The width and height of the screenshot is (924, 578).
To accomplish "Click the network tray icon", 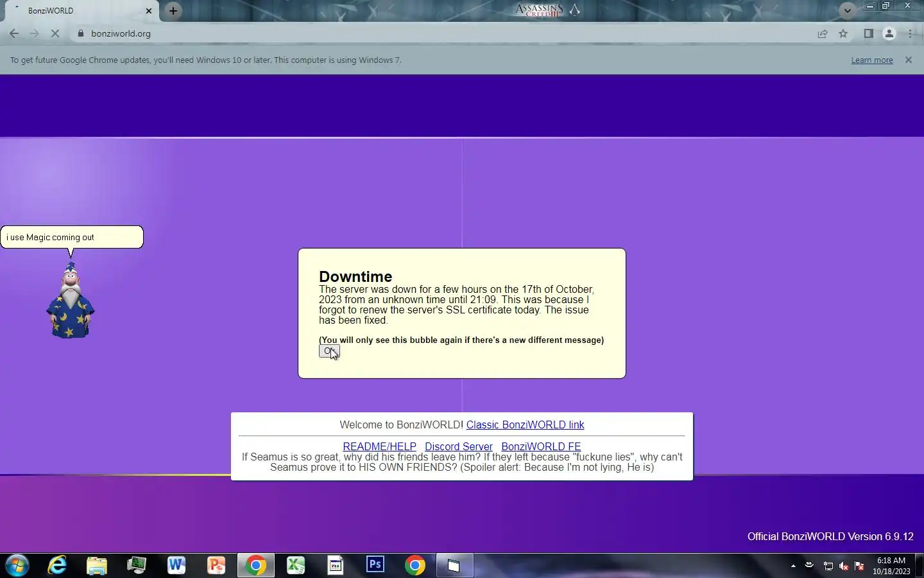I will coord(828,566).
